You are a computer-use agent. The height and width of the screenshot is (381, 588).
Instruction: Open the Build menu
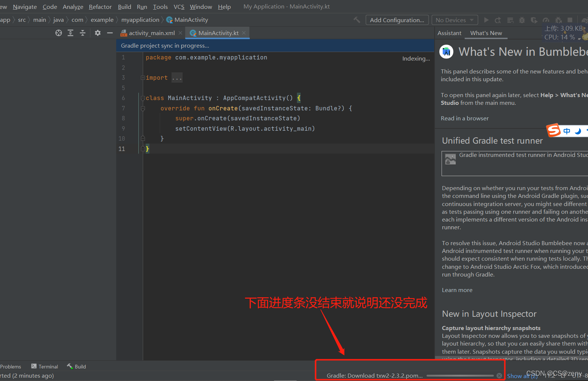tap(125, 7)
